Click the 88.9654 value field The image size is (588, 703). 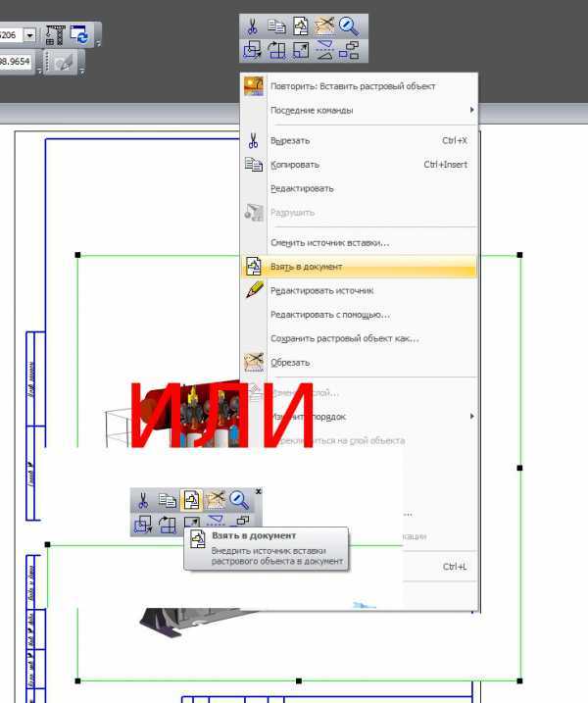pyautogui.click(x=16, y=62)
